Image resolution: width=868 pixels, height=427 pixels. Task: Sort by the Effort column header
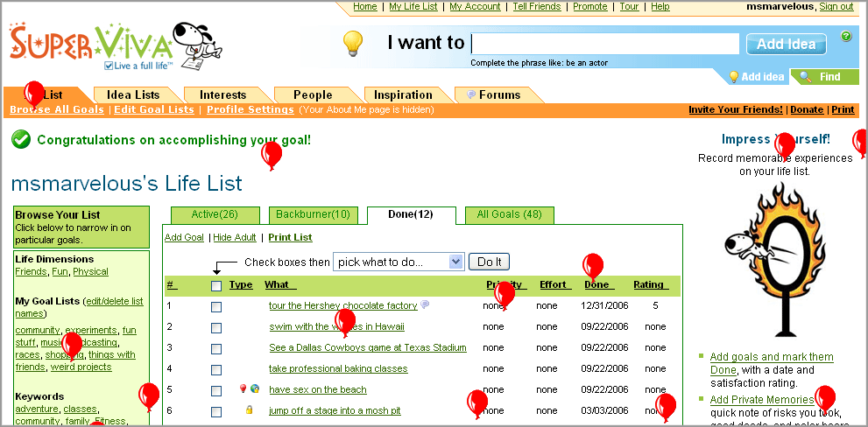[556, 285]
